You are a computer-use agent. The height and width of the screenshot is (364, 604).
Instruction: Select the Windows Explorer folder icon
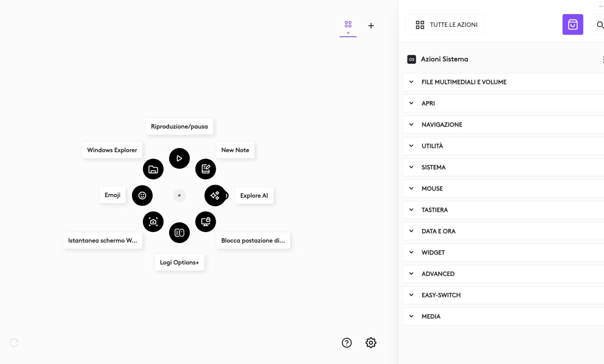(153, 169)
